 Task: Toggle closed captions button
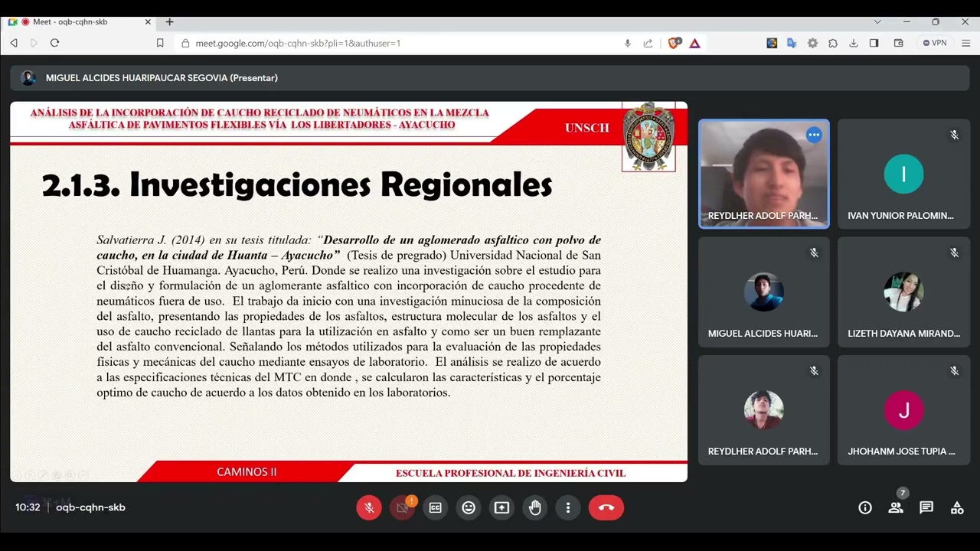436,507
